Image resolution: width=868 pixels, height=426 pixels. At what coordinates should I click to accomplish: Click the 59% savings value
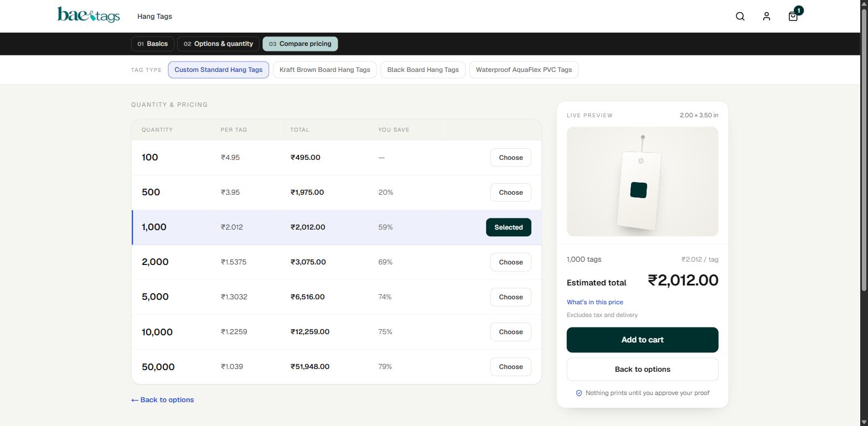pyautogui.click(x=385, y=227)
